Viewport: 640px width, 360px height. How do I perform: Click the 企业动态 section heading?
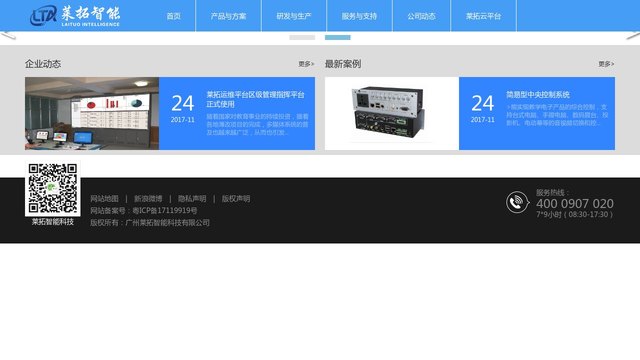coord(43,64)
